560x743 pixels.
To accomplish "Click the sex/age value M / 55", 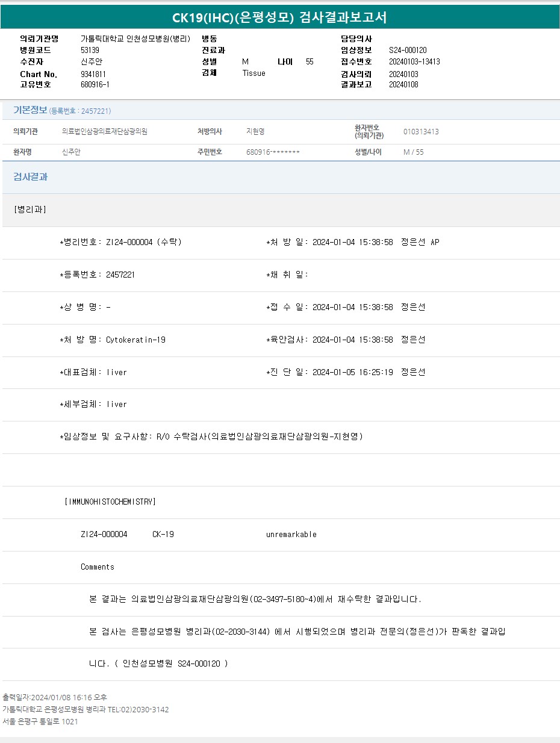I will [413, 152].
